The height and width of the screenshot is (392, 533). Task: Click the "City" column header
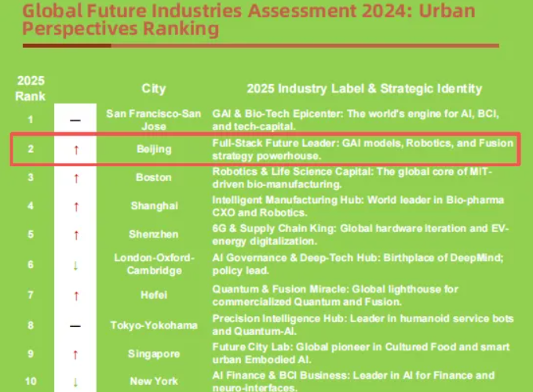153,89
